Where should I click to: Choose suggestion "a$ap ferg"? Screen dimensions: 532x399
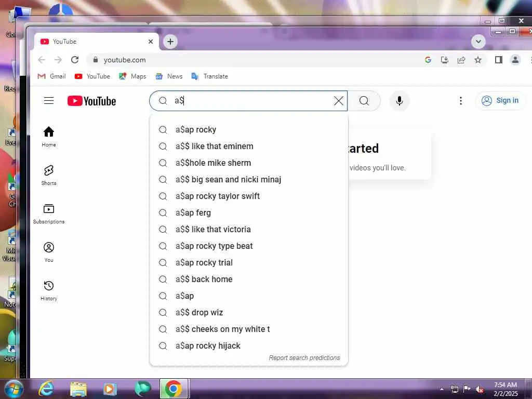[249, 212]
